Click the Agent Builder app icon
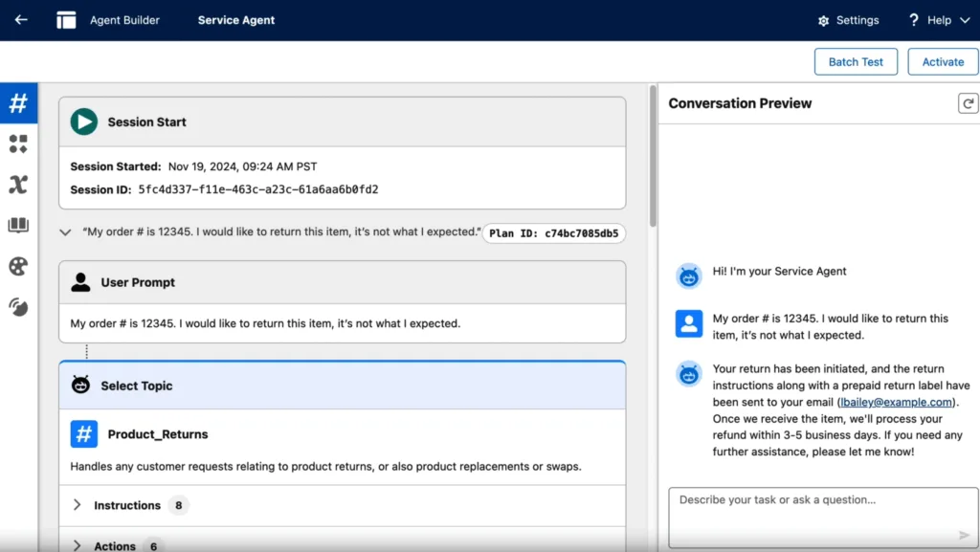 tap(66, 20)
